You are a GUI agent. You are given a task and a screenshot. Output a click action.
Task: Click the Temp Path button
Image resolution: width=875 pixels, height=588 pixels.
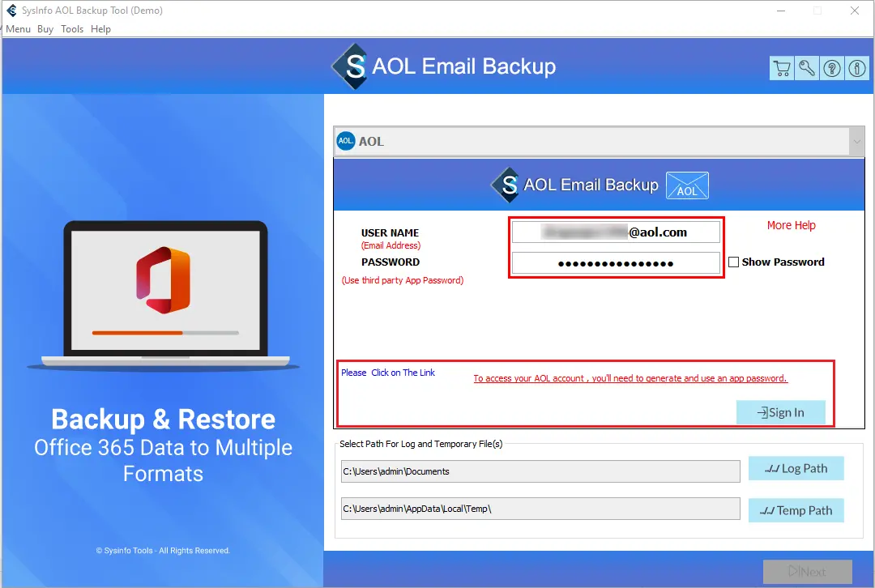point(796,510)
